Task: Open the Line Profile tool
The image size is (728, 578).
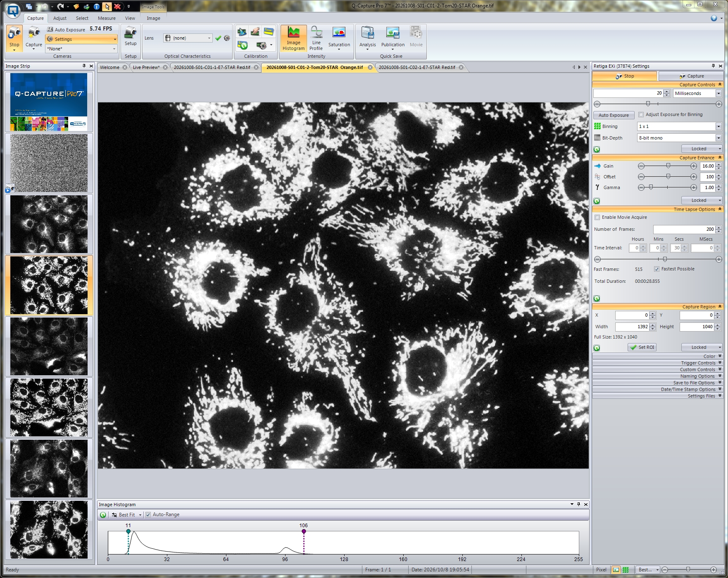Action: 316,38
